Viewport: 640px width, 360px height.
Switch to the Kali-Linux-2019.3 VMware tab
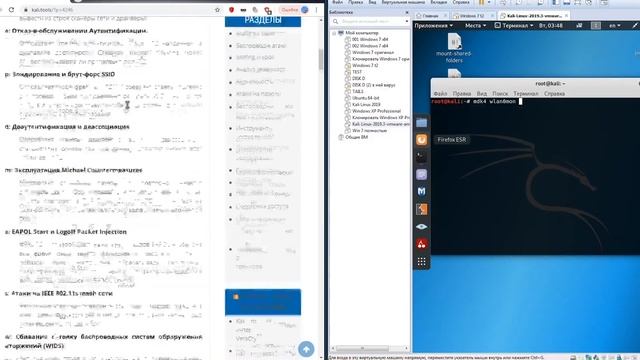tap(534, 16)
